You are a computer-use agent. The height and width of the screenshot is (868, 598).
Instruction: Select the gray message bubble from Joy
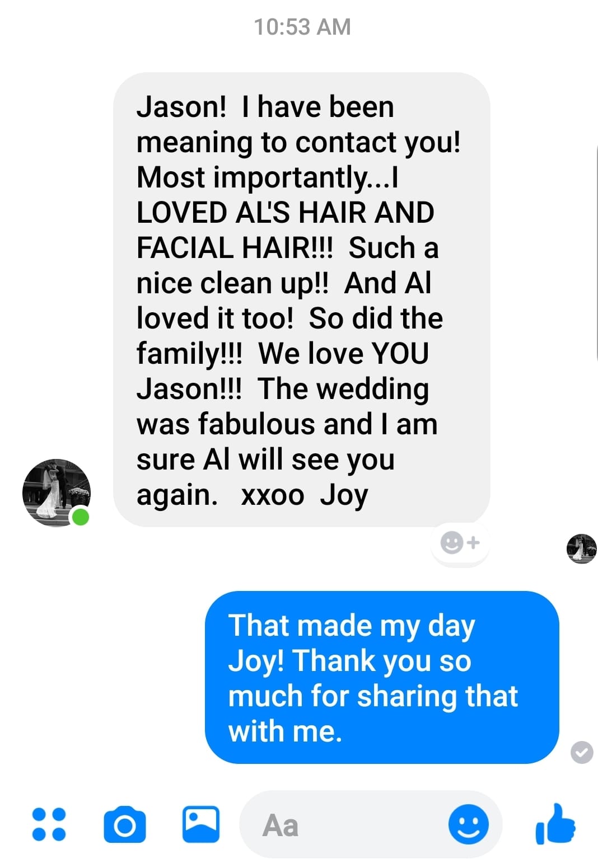click(301, 299)
